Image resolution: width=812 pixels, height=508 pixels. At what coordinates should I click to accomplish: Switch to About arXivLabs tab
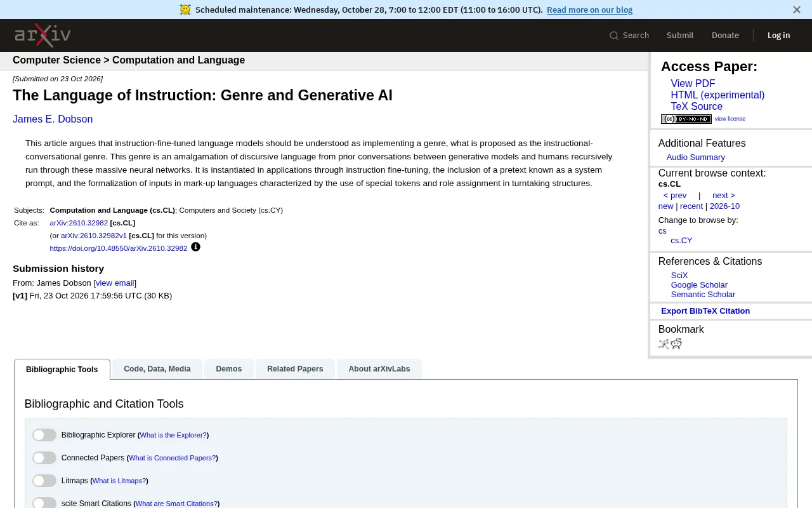click(x=379, y=369)
